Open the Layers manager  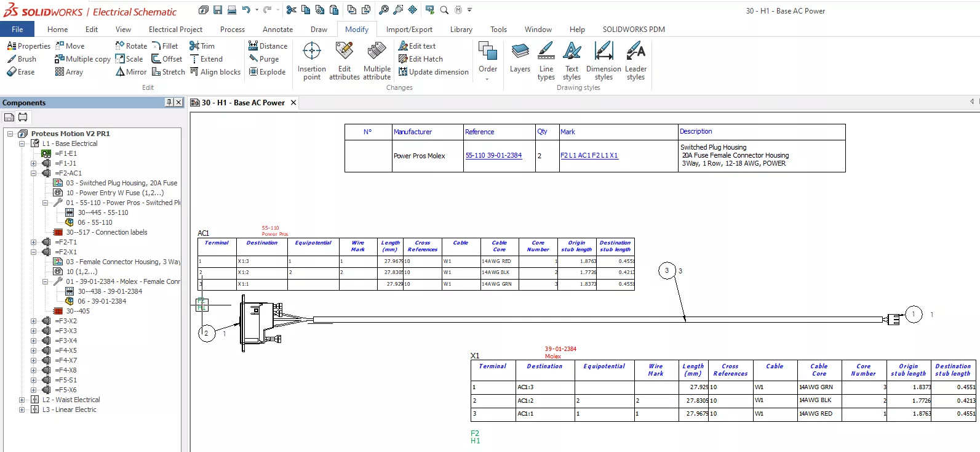(x=520, y=59)
